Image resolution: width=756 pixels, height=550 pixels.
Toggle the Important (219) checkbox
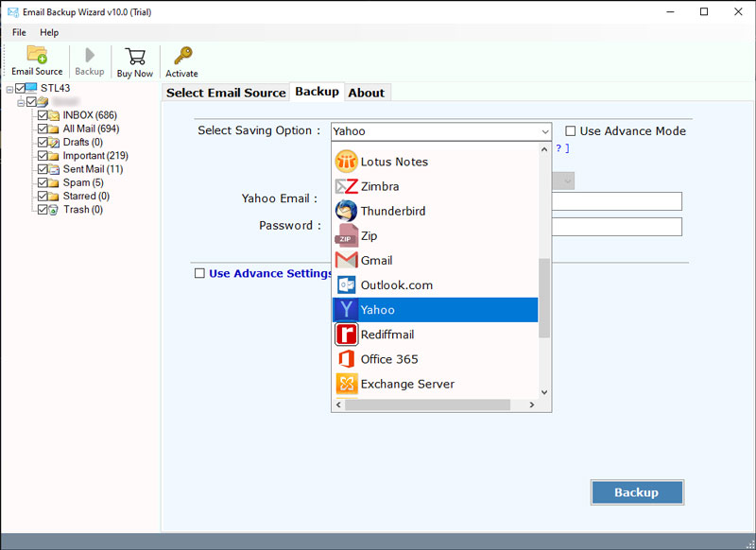(x=43, y=156)
